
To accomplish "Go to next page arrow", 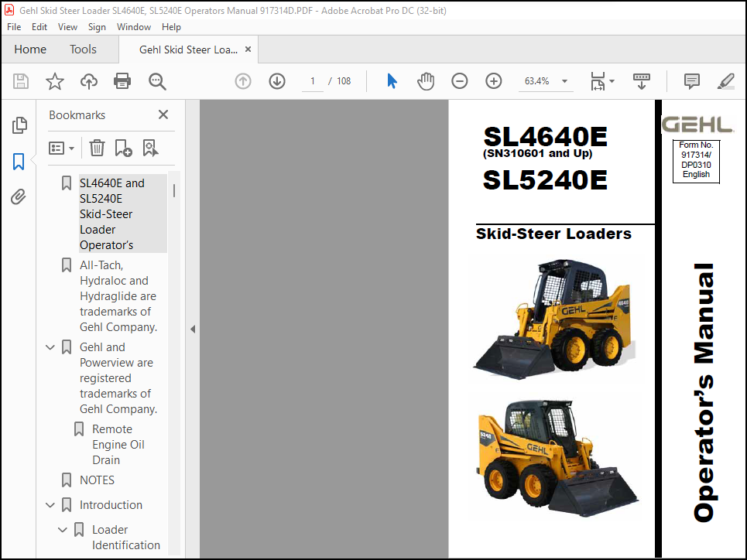I will pos(277,81).
